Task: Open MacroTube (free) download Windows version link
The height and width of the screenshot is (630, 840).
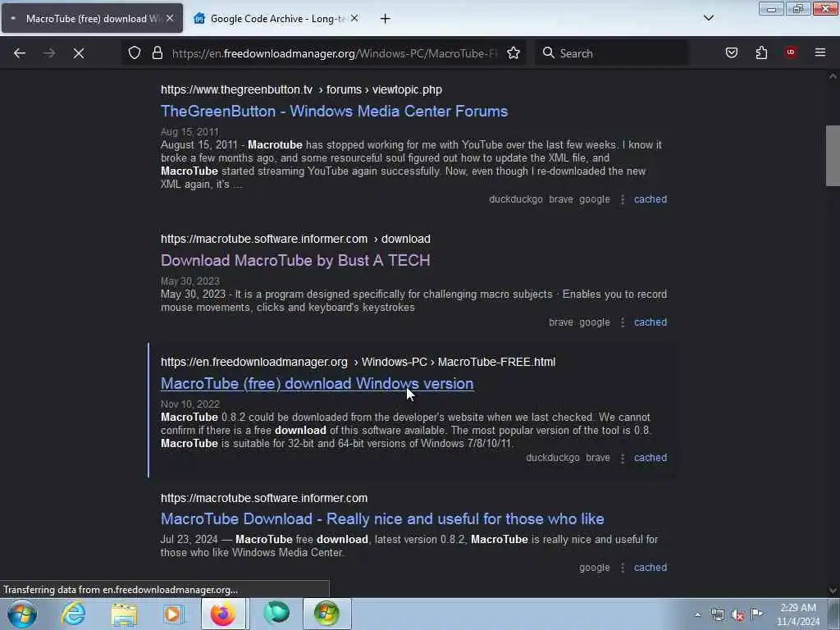Action: (317, 384)
